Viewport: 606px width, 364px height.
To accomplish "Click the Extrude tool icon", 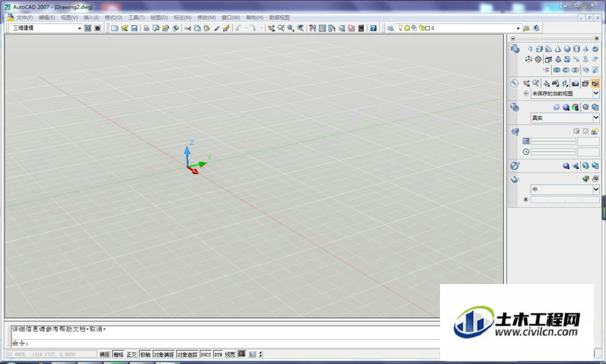I will [548, 59].
